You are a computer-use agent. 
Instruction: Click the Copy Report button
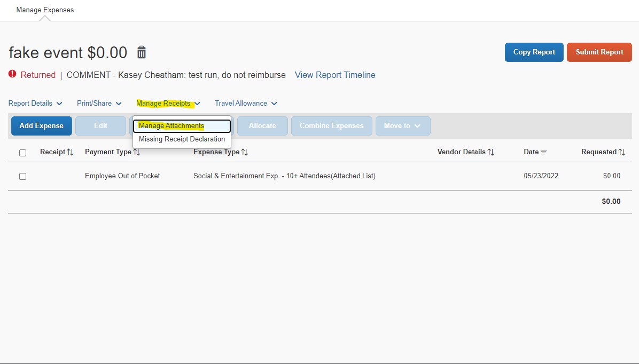534,52
